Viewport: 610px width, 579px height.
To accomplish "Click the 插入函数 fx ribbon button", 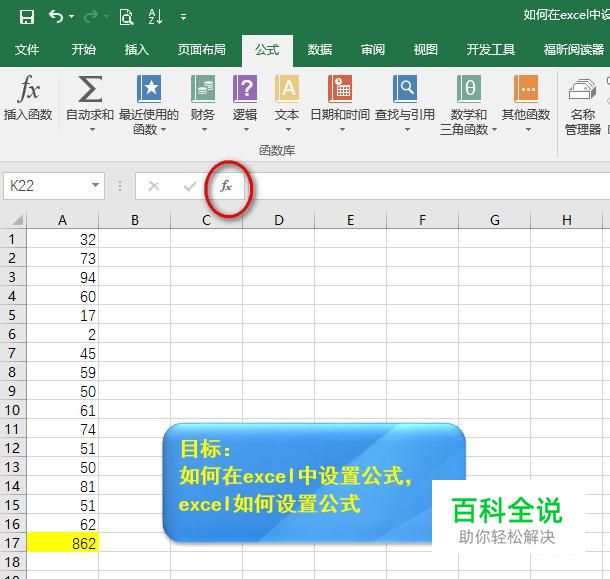I will point(28,98).
